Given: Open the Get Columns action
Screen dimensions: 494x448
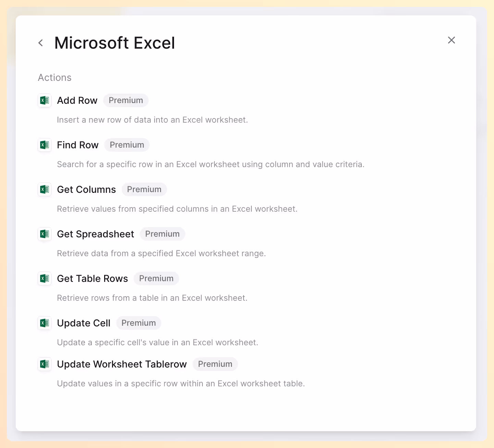Looking at the screenshot, I should (86, 189).
